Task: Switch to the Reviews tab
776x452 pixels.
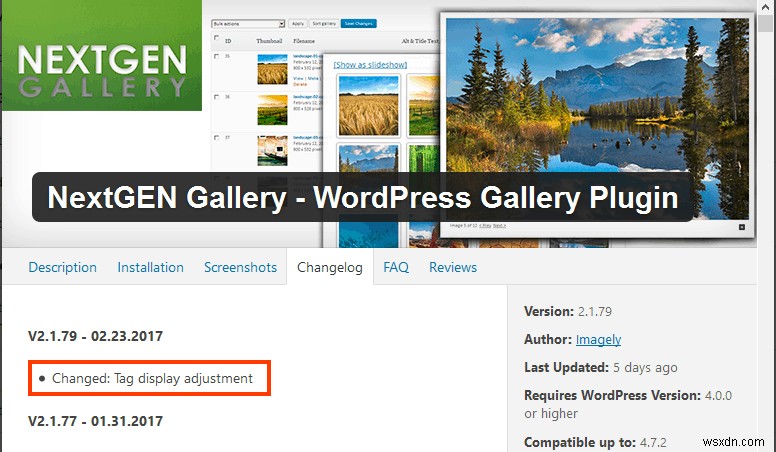Action: point(453,267)
